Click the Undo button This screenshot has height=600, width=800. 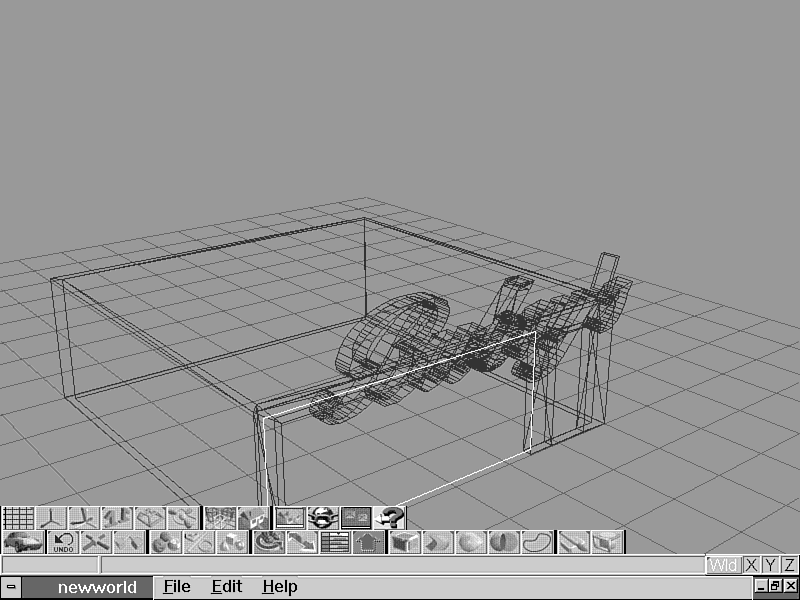click(x=64, y=543)
